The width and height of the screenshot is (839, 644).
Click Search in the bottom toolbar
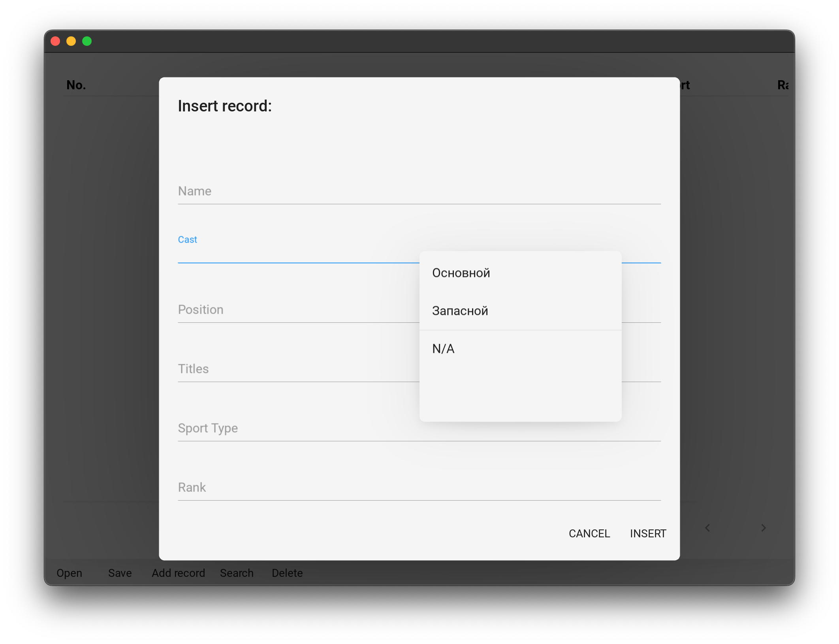click(237, 573)
